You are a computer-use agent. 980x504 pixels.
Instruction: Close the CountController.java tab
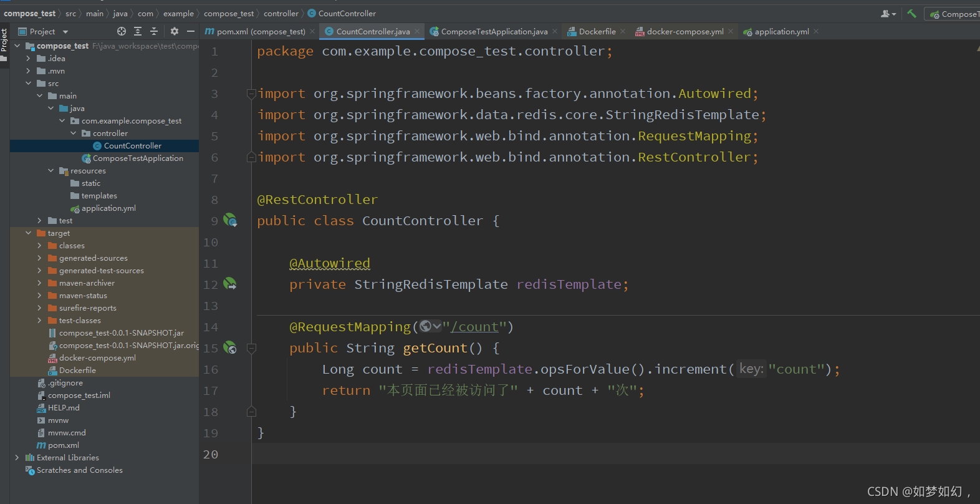[x=417, y=31]
